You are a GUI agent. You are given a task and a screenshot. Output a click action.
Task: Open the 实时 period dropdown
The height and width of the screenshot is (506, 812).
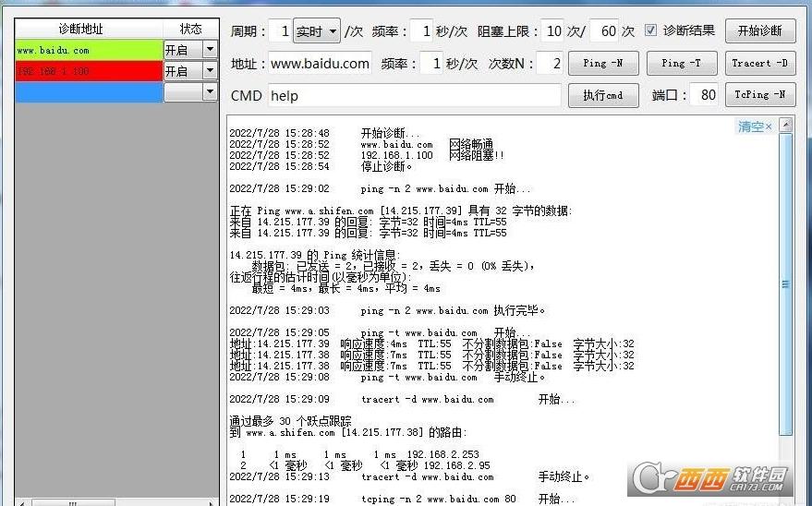pyautogui.click(x=317, y=31)
